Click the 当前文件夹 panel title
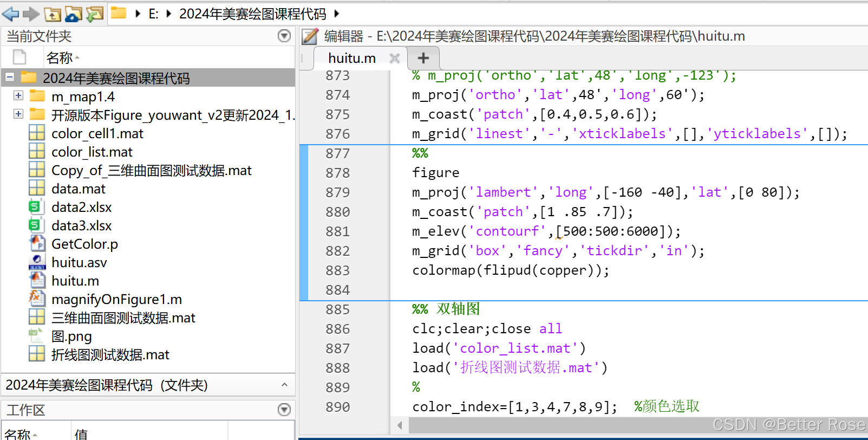868x440 pixels. tap(39, 36)
